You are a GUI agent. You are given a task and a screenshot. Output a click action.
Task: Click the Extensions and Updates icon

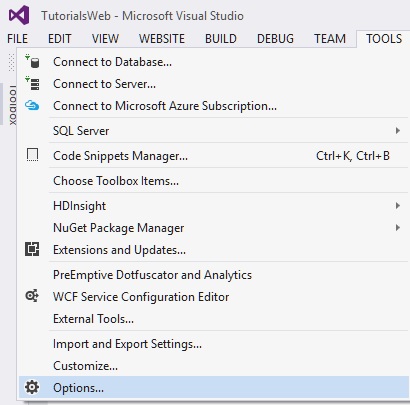click(32, 249)
